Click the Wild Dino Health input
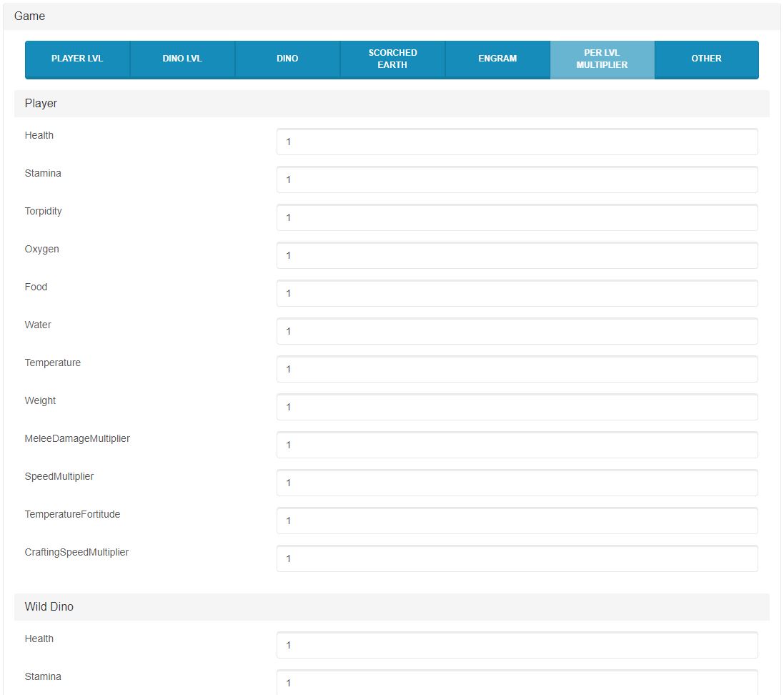Viewport: 784px width, 695px height. [517, 646]
